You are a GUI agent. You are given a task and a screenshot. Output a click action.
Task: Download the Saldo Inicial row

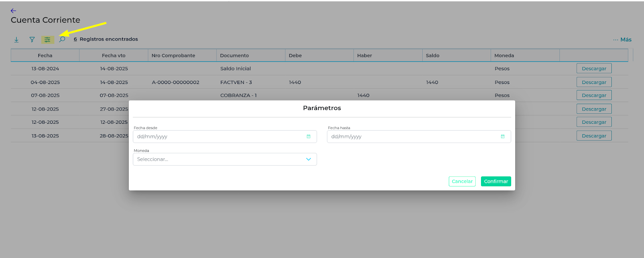594,68
